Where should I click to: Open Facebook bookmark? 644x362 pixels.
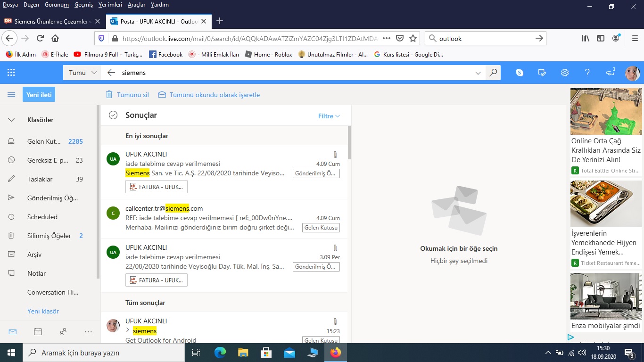(165, 54)
